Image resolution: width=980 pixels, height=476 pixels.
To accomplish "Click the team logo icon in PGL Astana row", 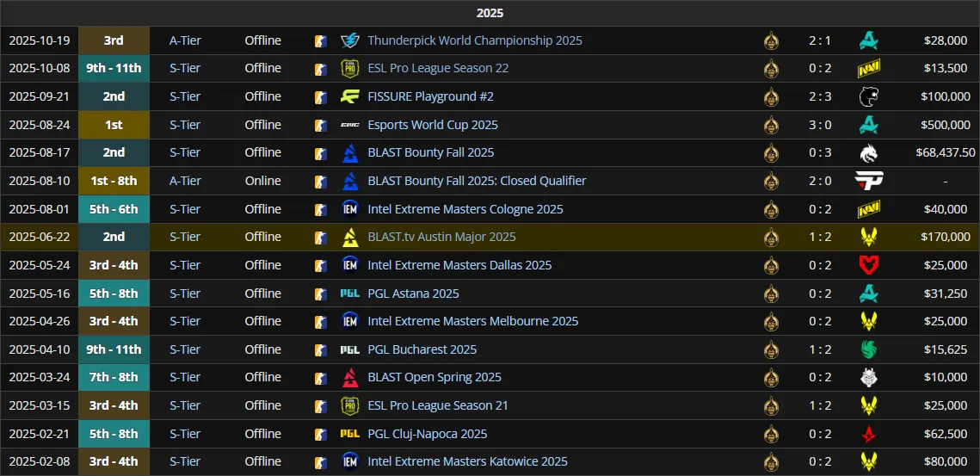I will (x=771, y=294).
